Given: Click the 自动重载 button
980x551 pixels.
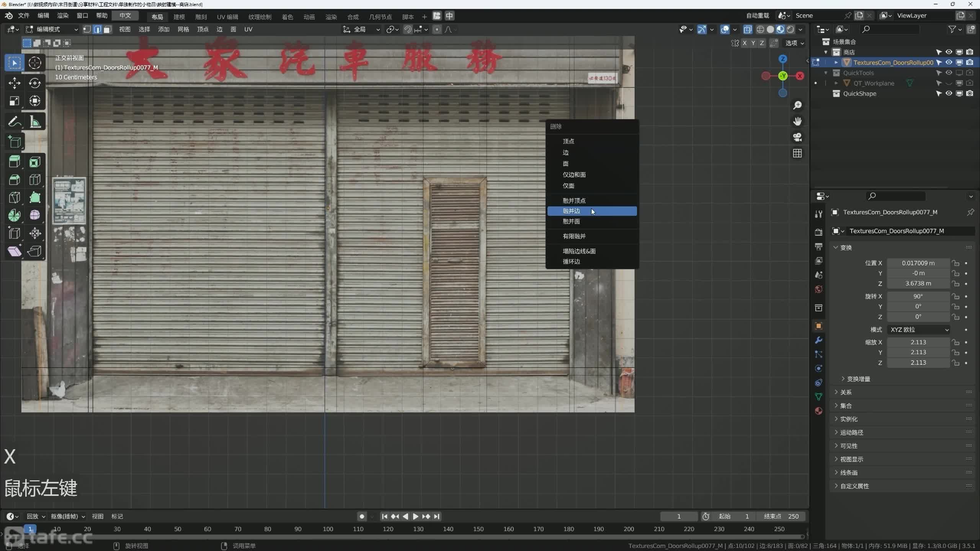Looking at the screenshot, I should click(757, 16).
